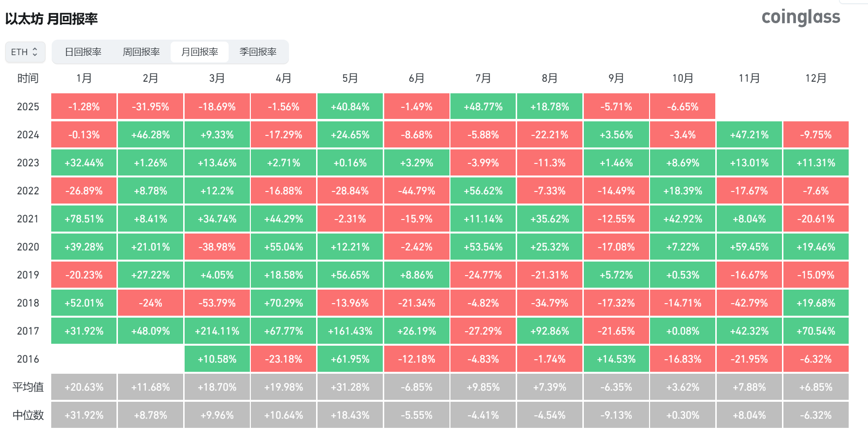Screen dimensions: 868x439
Task: Click the +31.28% average value for May
Action: pyautogui.click(x=350, y=387)
